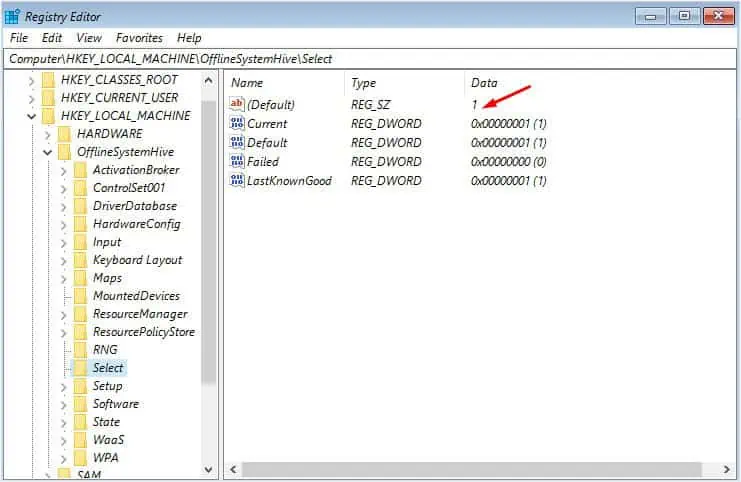Select the Default DWORD value icon
Viewport: 741px width, 482px height.
pyautogui.click(x=237, y=142)
